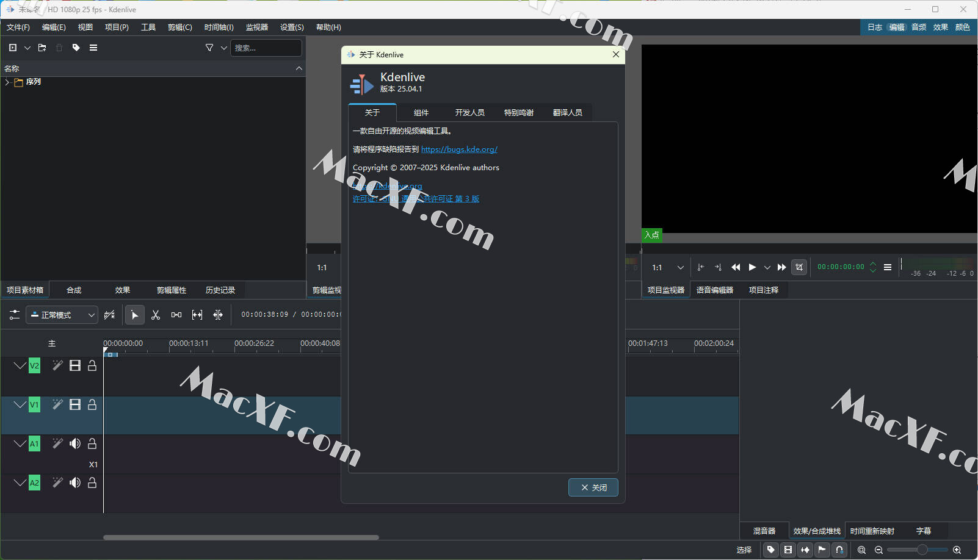The image size is (978, 560).
Task: Open the kdenlive.org website link
Action: (x=388, y=186)
